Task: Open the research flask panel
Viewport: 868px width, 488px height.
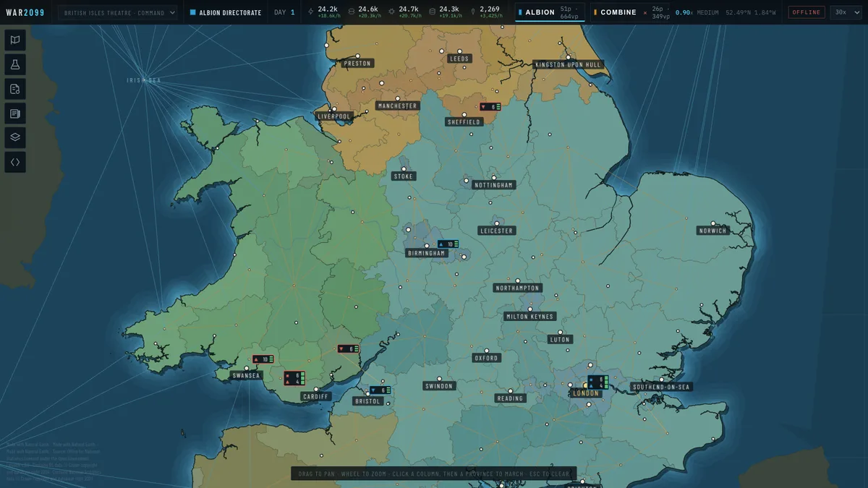Action: click(x=15, y=65)
